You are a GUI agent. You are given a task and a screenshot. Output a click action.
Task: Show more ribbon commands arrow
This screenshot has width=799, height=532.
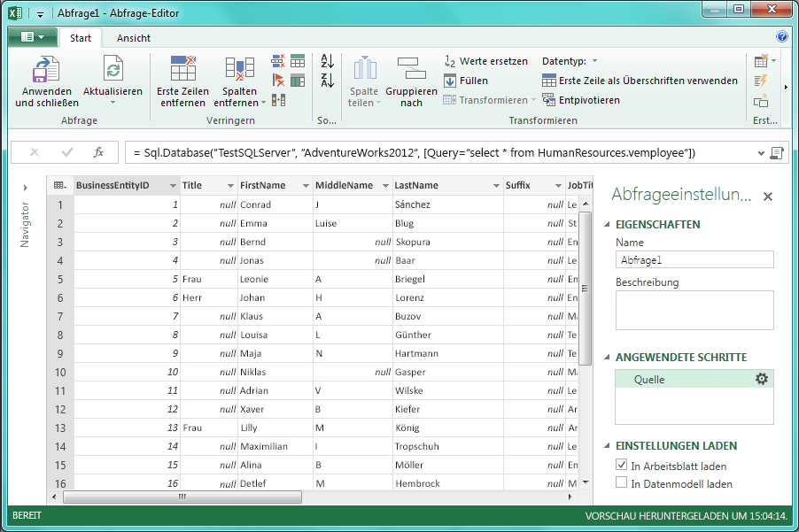787,87
